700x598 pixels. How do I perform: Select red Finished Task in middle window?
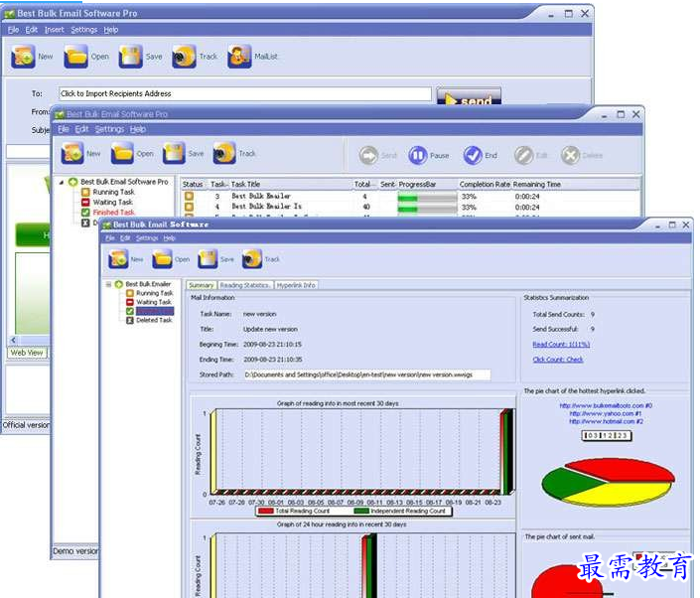click(113, 213)
